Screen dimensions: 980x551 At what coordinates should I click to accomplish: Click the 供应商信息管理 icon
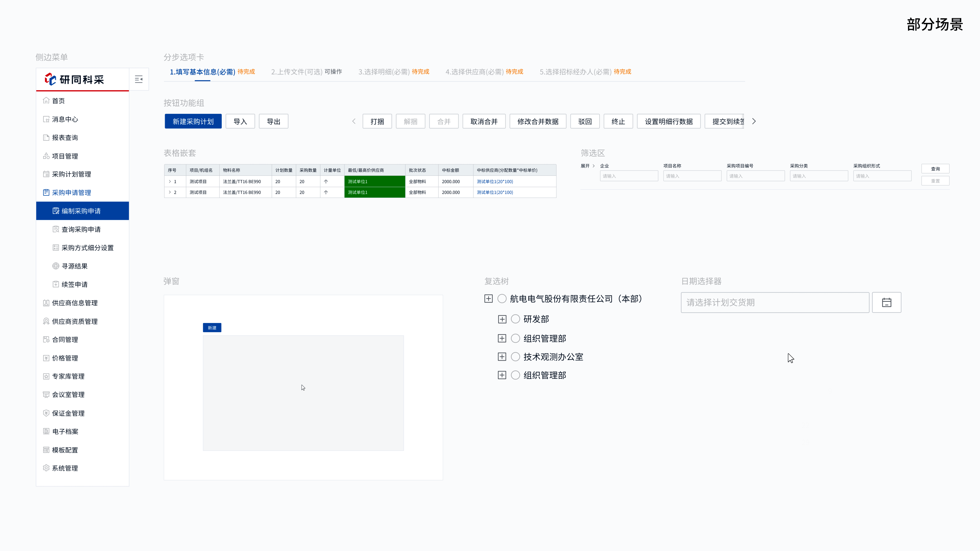(x=46, y=303)
